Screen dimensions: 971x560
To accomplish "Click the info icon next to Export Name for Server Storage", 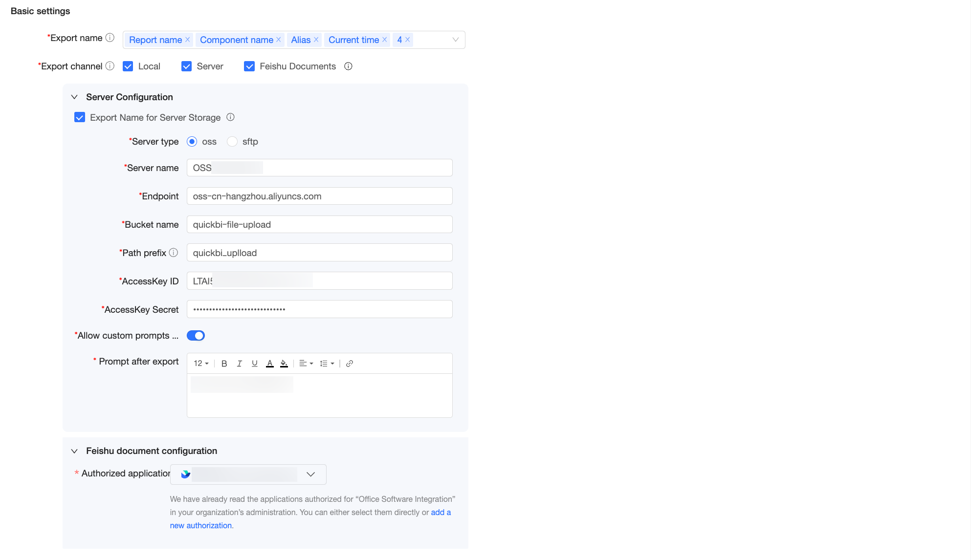I will (230, 117).
